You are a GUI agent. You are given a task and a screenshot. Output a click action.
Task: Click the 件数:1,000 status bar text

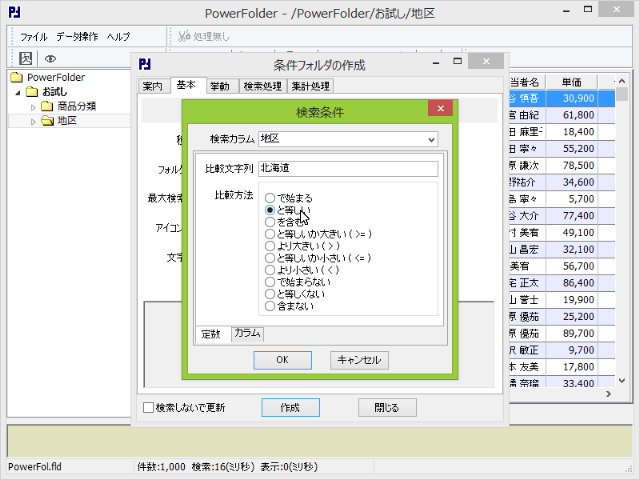pos(162,467)
